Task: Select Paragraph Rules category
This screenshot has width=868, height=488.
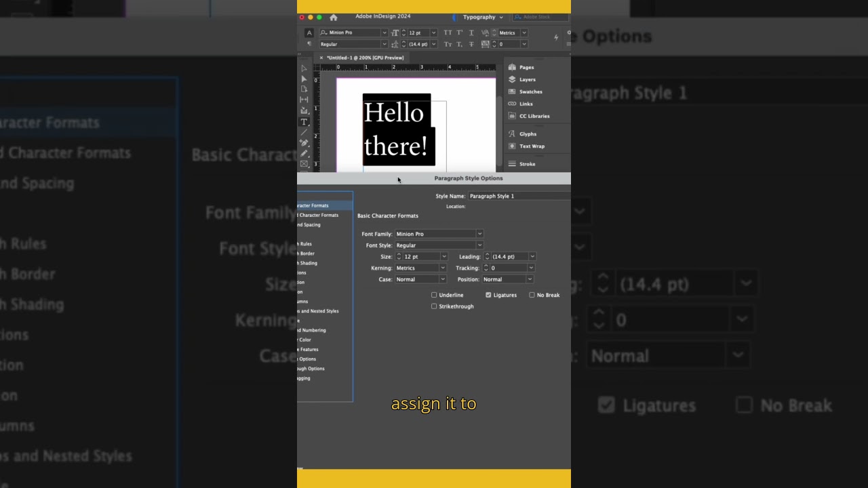Action: (325, 243)
